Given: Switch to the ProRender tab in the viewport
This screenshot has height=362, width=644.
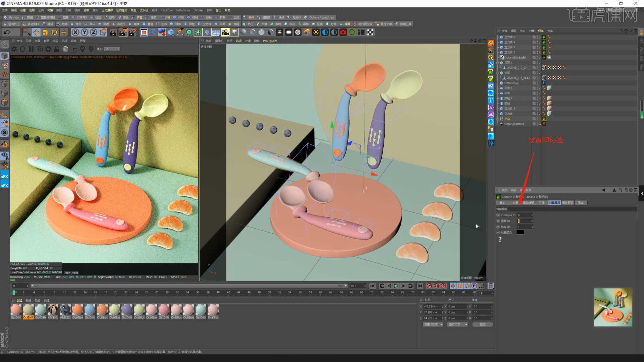Looking at the screenshot, I should pyautogui.click(x=270, y=41).
